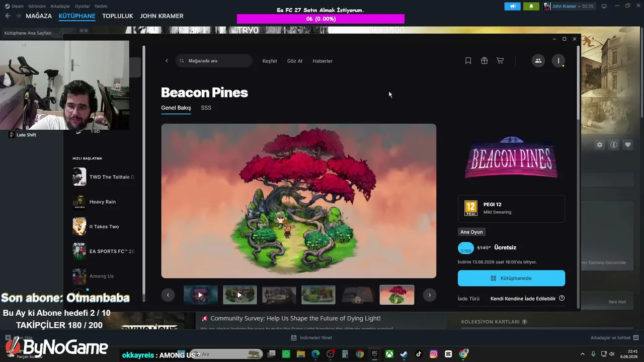Play the second video thumbnail in carousel
644x362 pixels.
240,295
